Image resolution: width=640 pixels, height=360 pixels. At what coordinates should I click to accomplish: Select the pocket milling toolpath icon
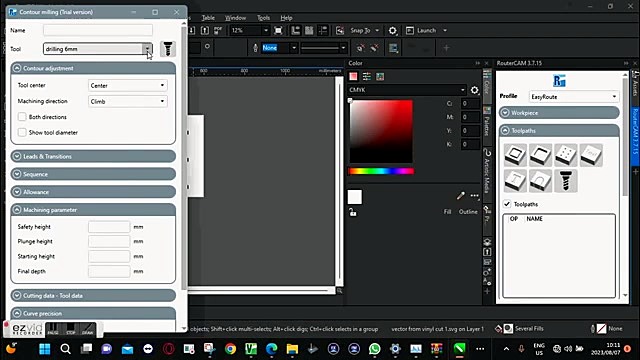click(540, 155)
